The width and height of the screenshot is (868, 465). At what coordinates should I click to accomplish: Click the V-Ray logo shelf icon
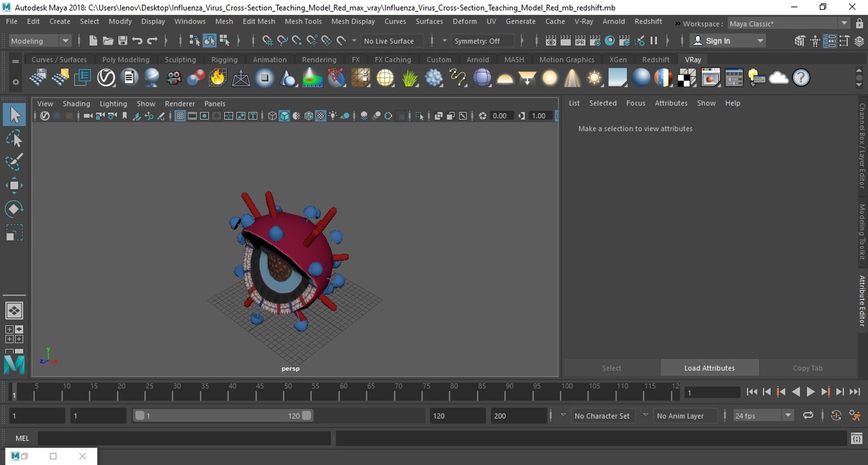point(106,78)
